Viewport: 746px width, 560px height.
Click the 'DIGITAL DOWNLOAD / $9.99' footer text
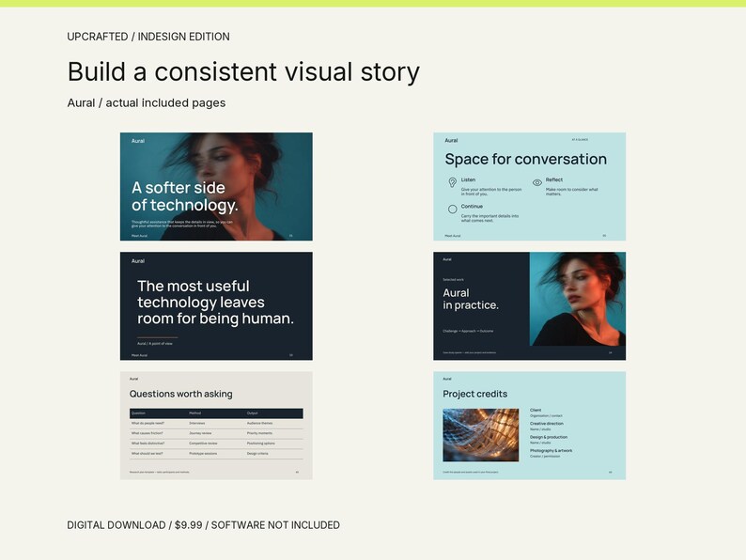(203, 525)
